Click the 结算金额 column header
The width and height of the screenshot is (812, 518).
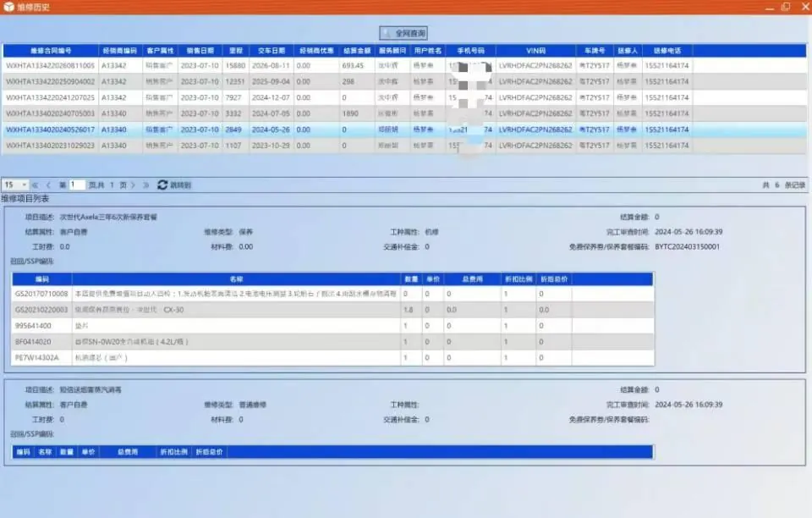coord(357,51)
